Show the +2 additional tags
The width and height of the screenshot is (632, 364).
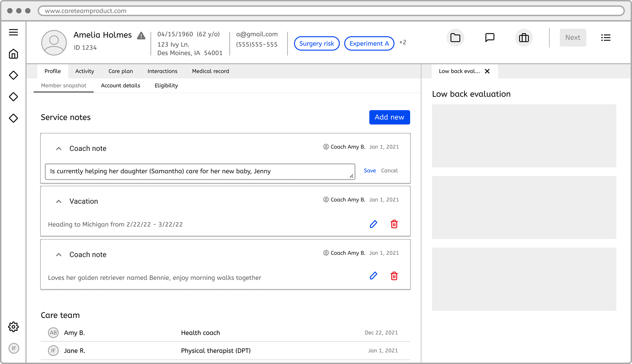tap(403, 42)
